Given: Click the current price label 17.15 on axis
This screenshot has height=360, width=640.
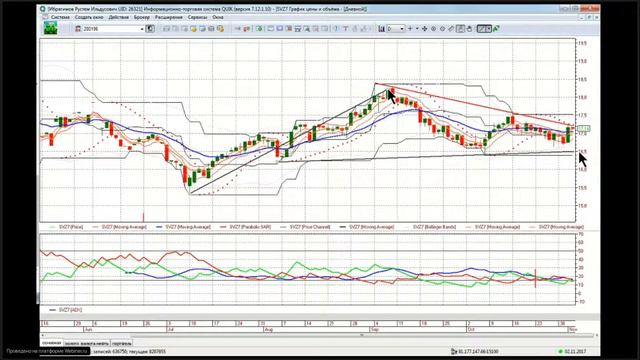Looking at the screenshot, I should point(584,129).
